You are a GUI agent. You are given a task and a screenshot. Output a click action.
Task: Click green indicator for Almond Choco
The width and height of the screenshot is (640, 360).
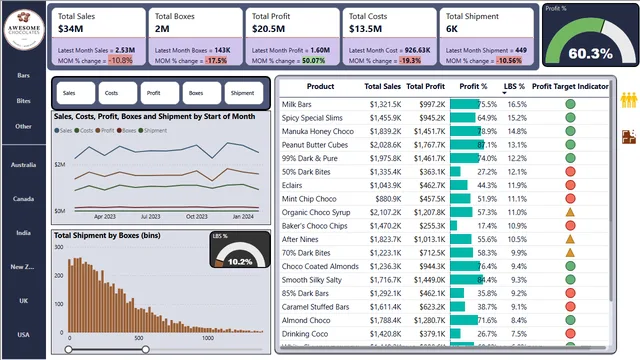570,320
